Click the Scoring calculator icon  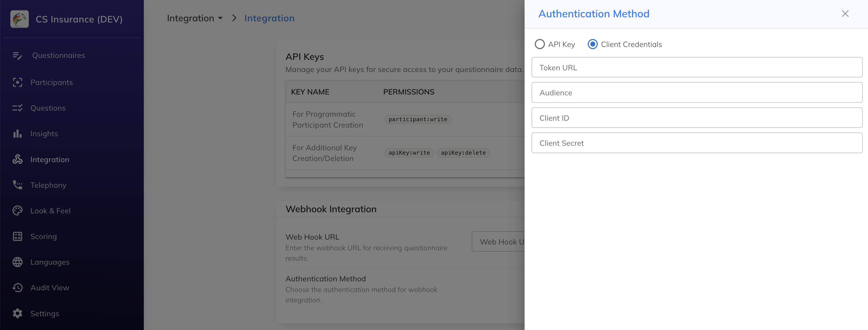17,236
